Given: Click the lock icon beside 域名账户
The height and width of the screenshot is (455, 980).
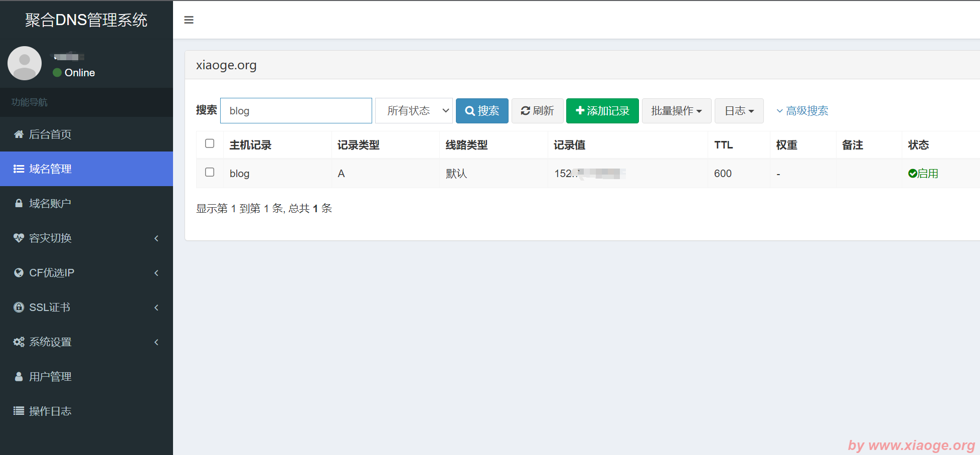Looking at the screenshot, I should [19, 204].
